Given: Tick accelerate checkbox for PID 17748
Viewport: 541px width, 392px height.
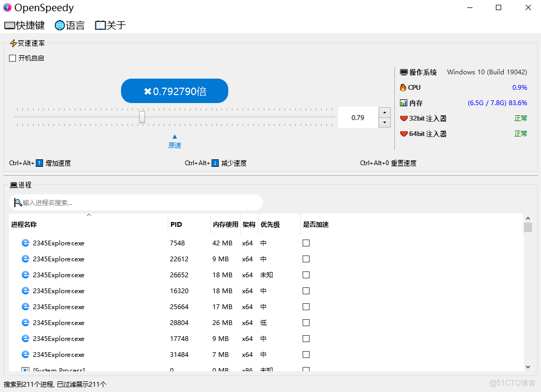Looking at the screenshot, I should [x=306, y=338].
